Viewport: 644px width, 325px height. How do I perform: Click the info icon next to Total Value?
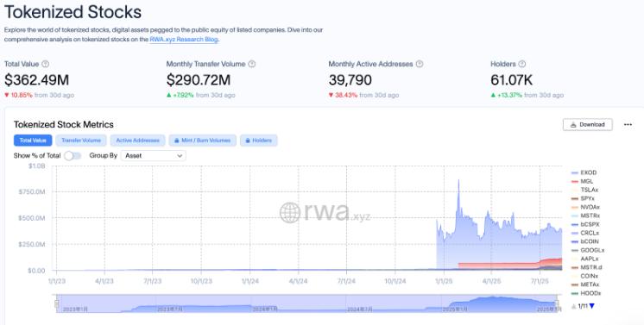pyautogui.click(x=46, y=64)
